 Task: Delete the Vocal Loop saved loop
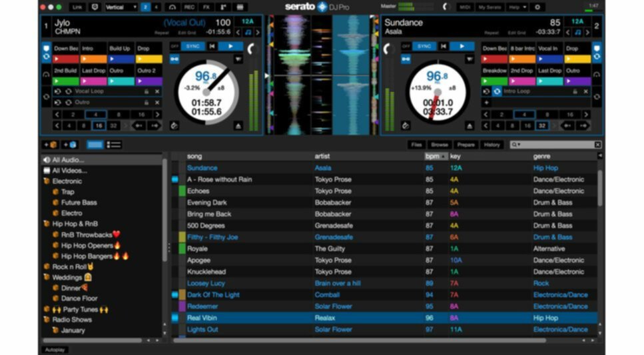pos(157,91)
